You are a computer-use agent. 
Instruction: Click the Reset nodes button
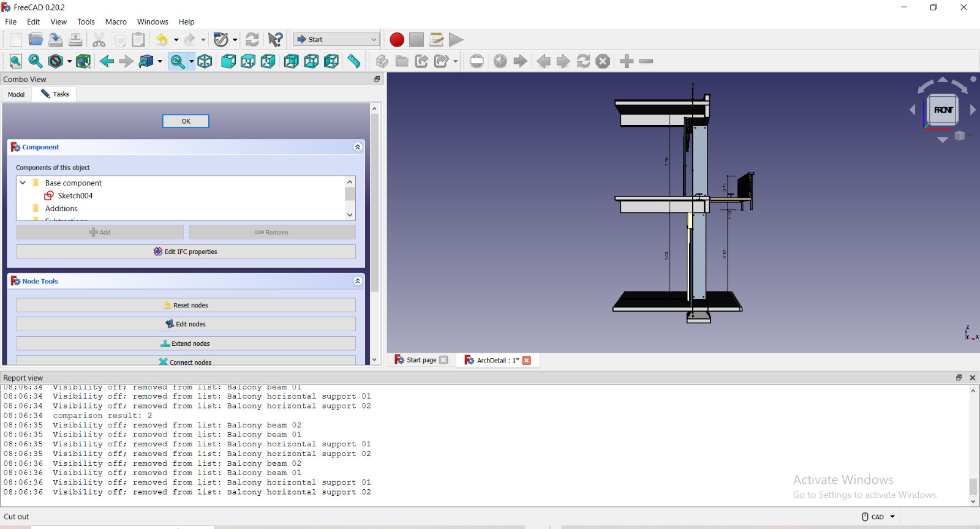tap(186, 305)
